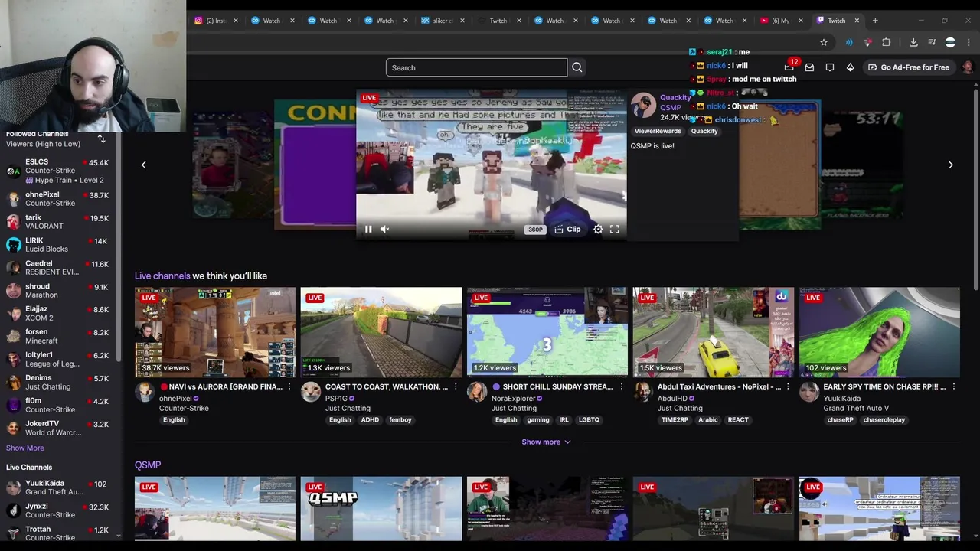Open Jynxzi channel under Live Channels
This screenshot has height=551, width=980.
coord(59,510)
